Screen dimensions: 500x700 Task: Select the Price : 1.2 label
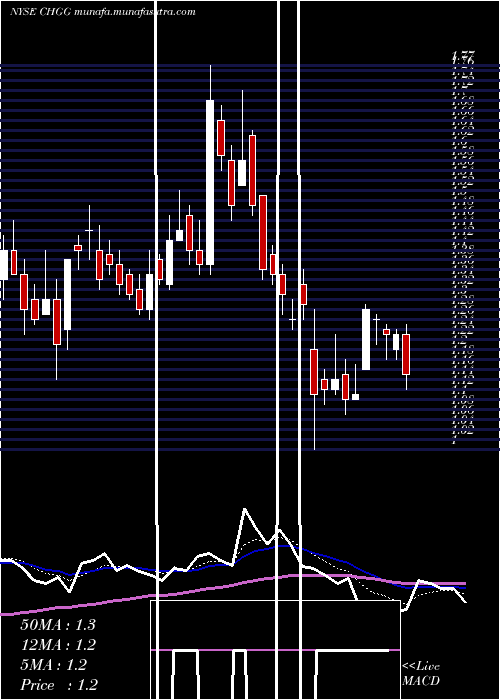(x=59, y=685)
